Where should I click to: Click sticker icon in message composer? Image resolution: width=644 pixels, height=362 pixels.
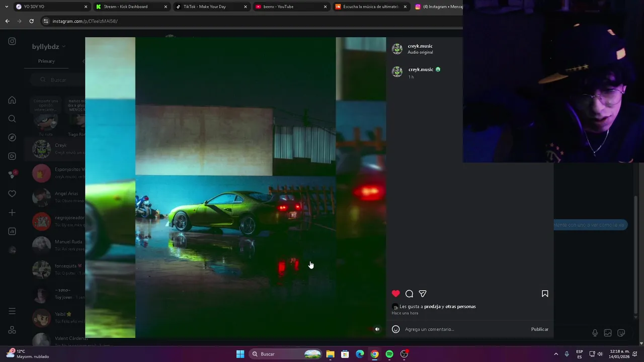(621, 333)
